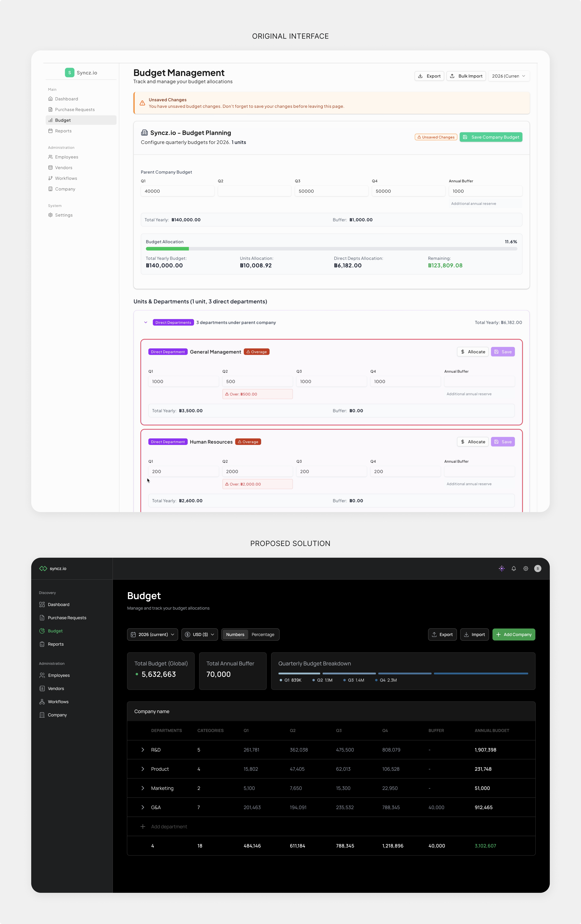
Task: Click the Parent Company Q1 field showing 40000
Action: [x=178, y=191]
